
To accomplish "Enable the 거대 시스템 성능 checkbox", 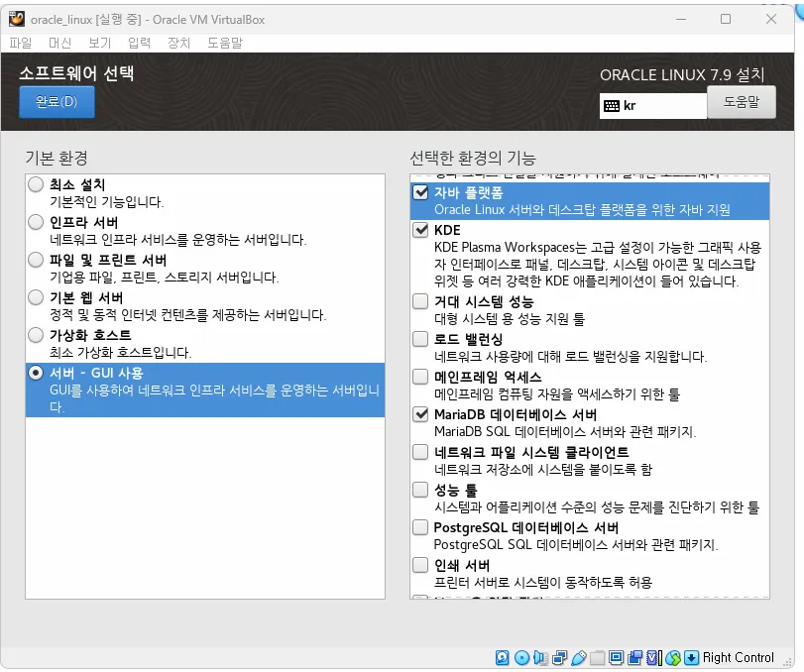I will (420, 301).
